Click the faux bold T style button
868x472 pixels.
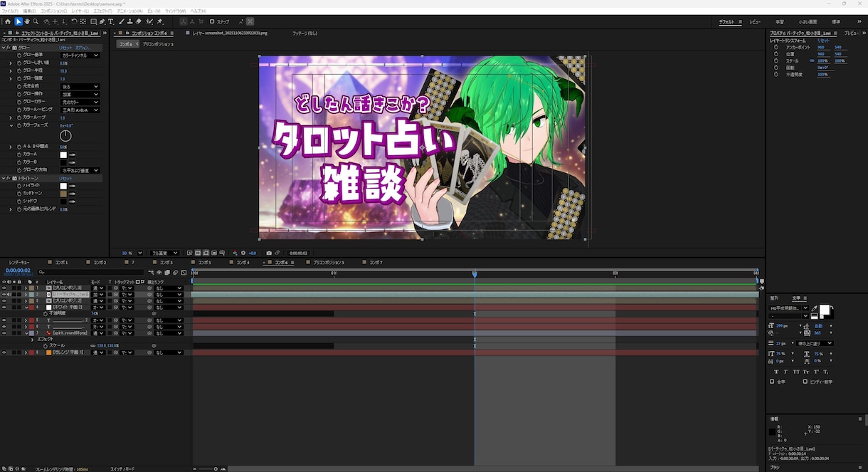click(776, 372)
